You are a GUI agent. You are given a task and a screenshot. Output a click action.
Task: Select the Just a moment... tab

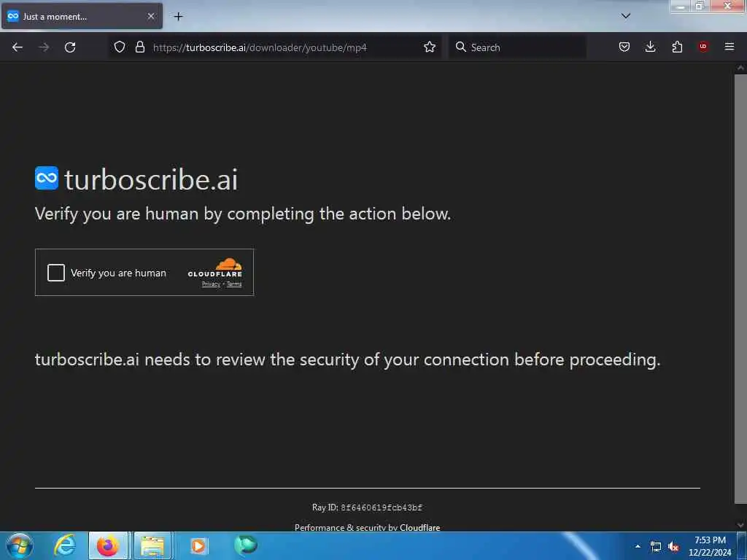click(x=82, y=17)
